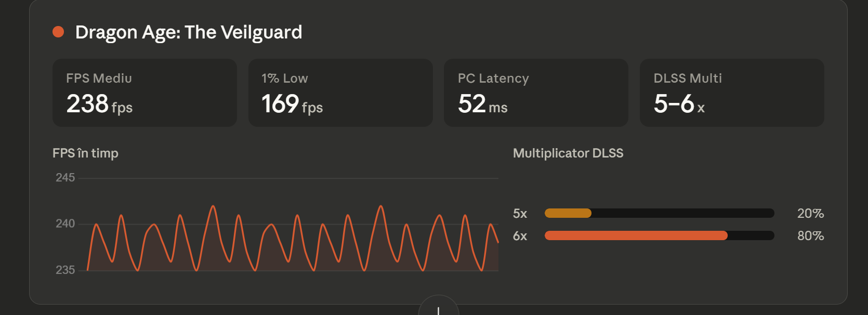Select the 5x multiplier label
This screenshot has height=315, width=868.
tap(520, 214)
